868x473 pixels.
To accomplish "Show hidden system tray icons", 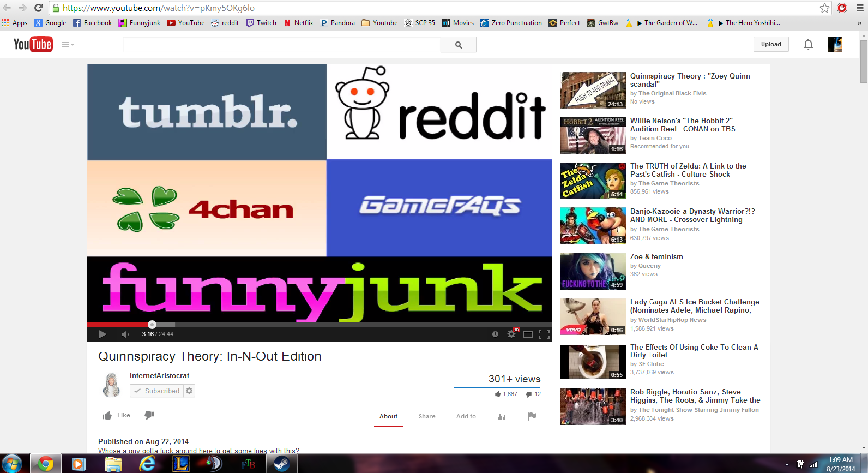I will coord(787,464).
